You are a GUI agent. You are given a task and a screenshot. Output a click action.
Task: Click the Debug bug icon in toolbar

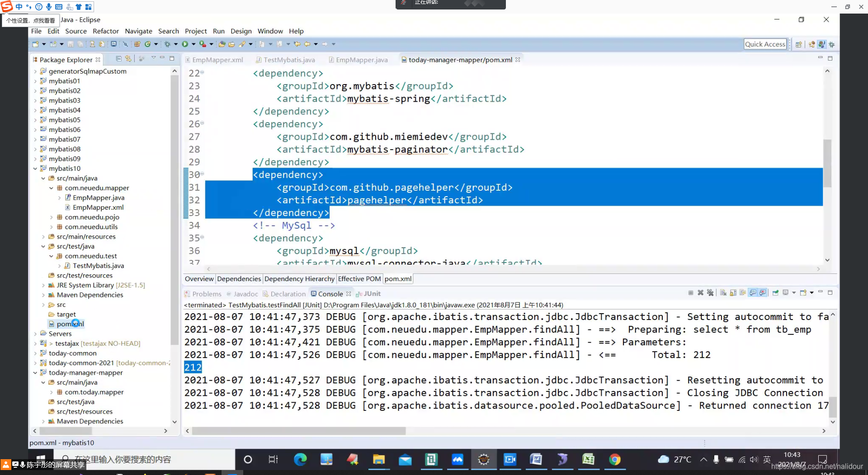[167, 44]
